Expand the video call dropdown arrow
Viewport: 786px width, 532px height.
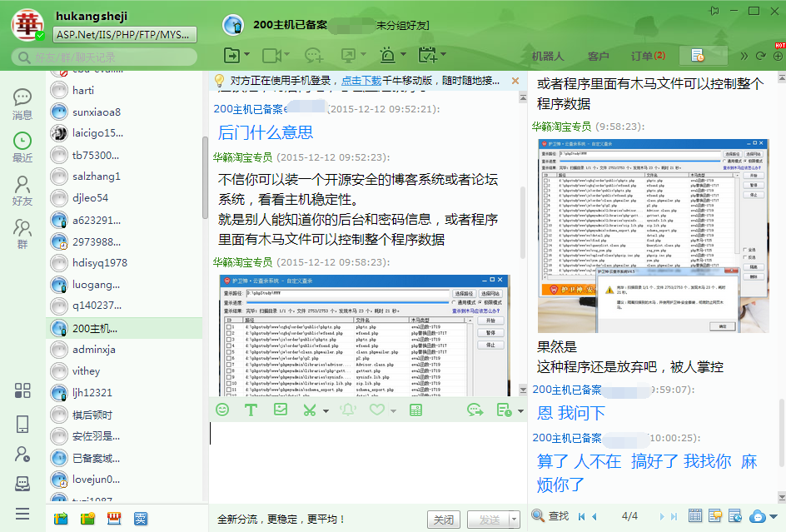pos(286,54)
